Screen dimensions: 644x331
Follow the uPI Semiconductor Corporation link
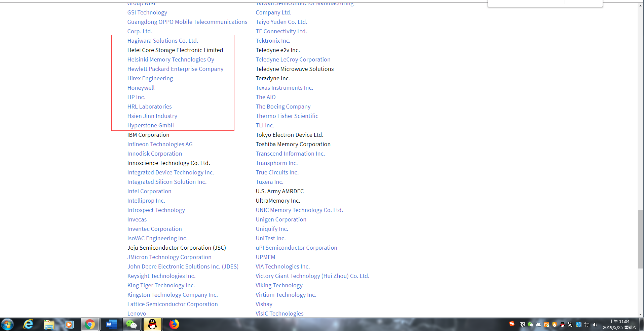(296, 248)
